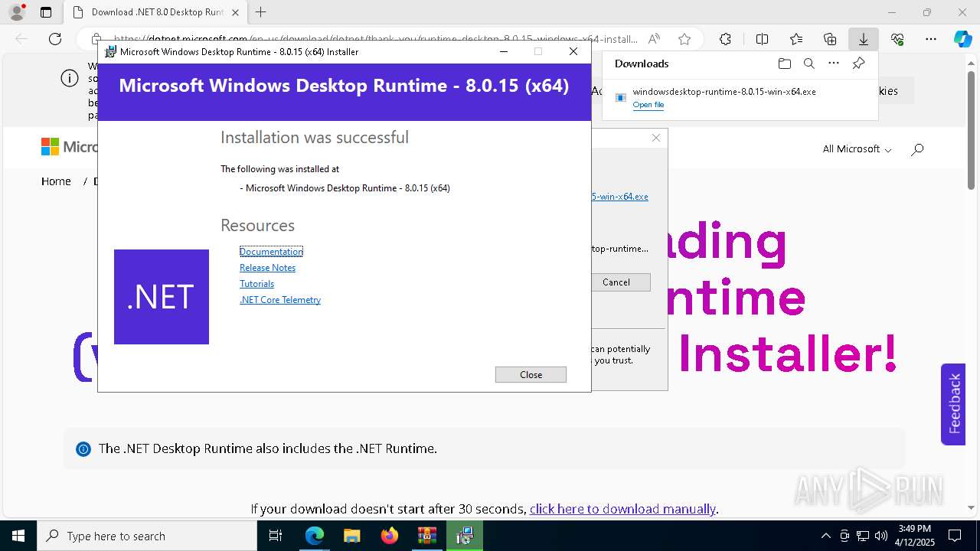Search downloads with magnifier icon
The image size is (980, 551).
coord(808,64)
